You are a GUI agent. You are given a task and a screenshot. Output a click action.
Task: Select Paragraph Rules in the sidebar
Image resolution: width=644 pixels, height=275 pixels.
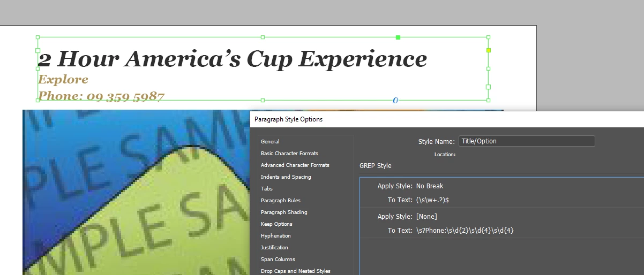pyautogui.click(x=280, y=201)
